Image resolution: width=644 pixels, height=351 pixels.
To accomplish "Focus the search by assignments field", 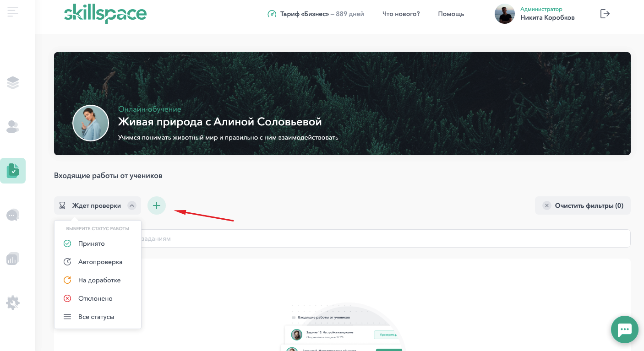I will click(x=342, y=238).
